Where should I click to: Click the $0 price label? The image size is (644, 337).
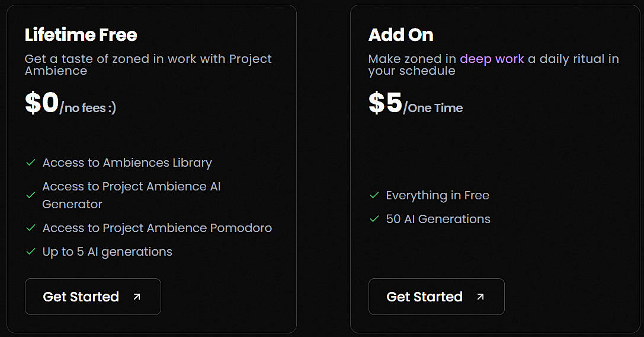pyautogui.click(x=42, y=104)
